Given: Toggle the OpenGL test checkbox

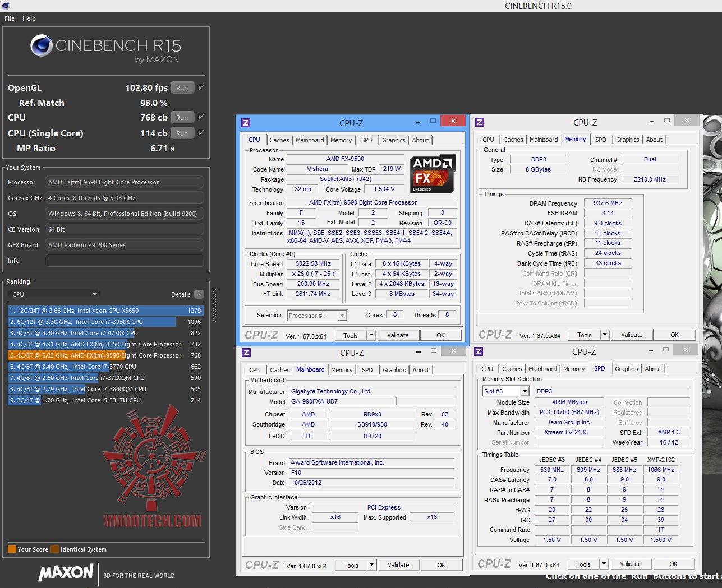Looking at the screenshot, I should point(201,87).
